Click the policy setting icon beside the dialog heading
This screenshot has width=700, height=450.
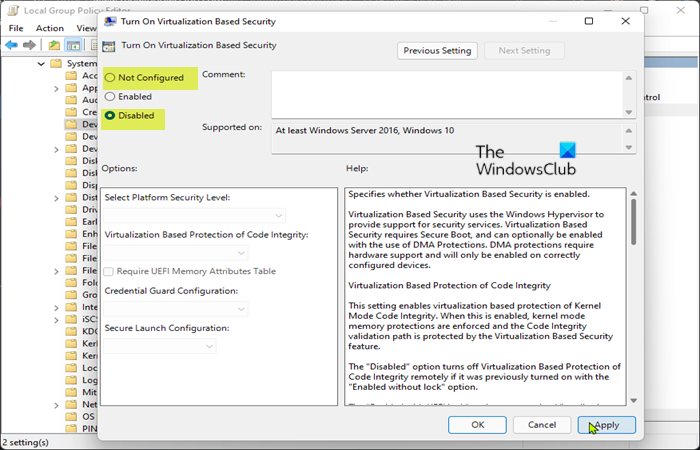click(108, 46)
